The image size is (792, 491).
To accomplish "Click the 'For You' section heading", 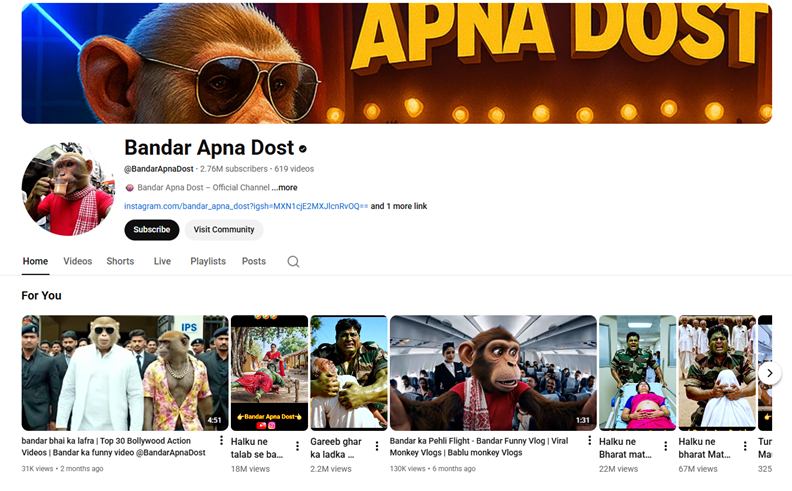I will [x=41, y=296].
